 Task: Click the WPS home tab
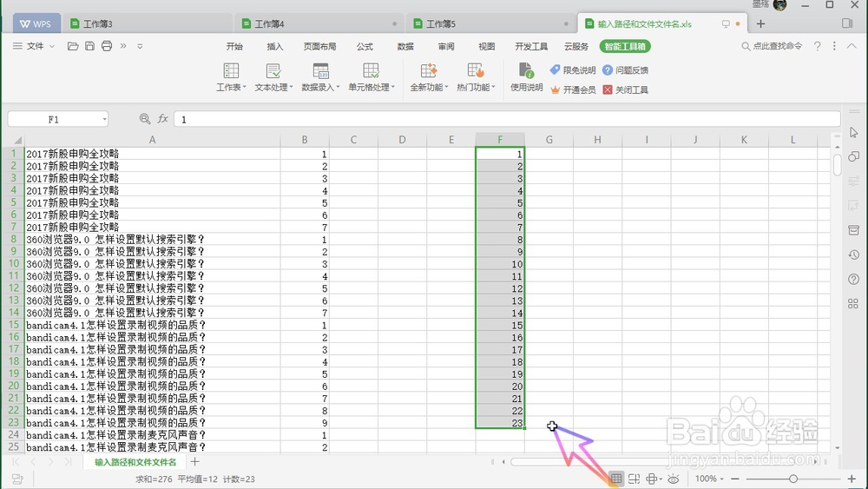point(36,23)
